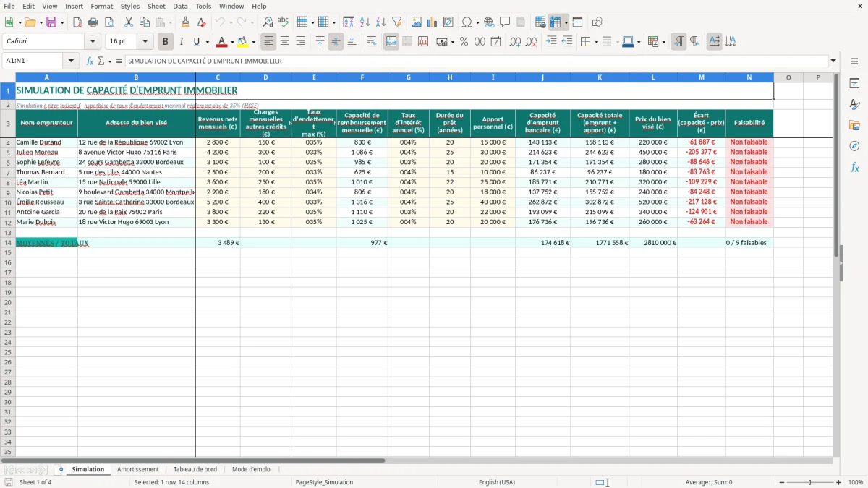This screenshot has height=488, width=868.
Task: Open the Font Color dropdown arrow
Action: [232, 42]
